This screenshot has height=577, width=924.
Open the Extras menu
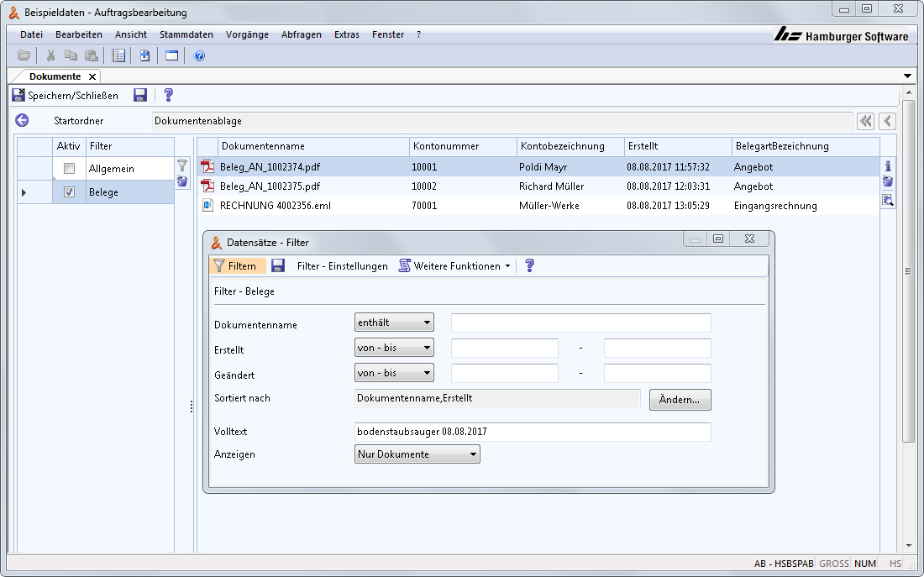click(x=346, y=34)
